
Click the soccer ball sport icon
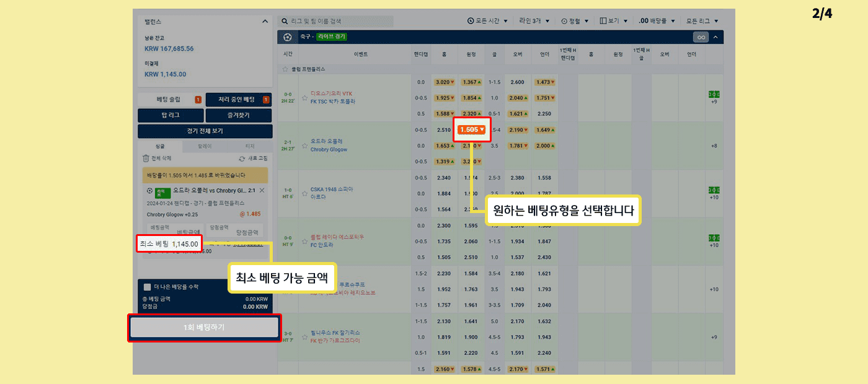287,37
